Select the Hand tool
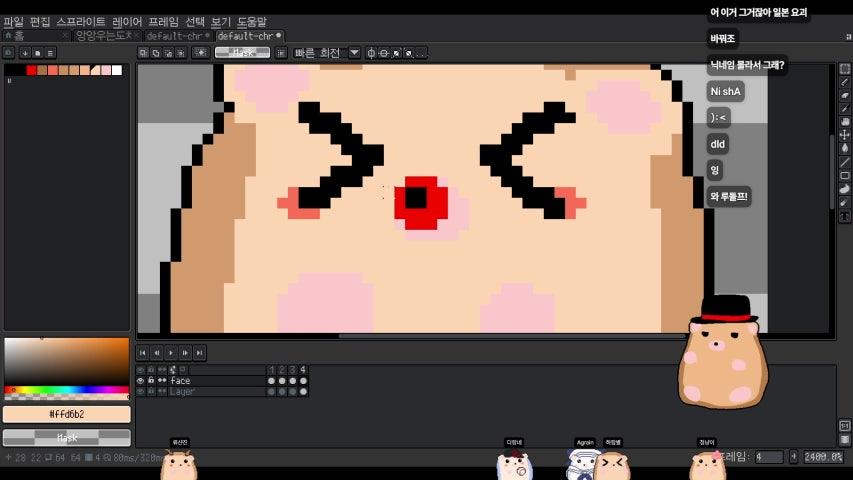853x480 pixels. point(844,122)
